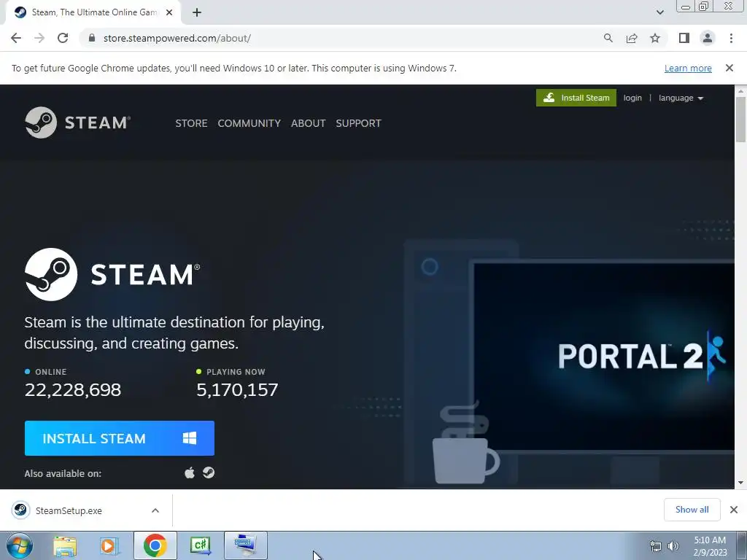Viewport: 747px width, 560px height.
Task: Click the blue INSTALL STEAM button
Action: [120, 438]
